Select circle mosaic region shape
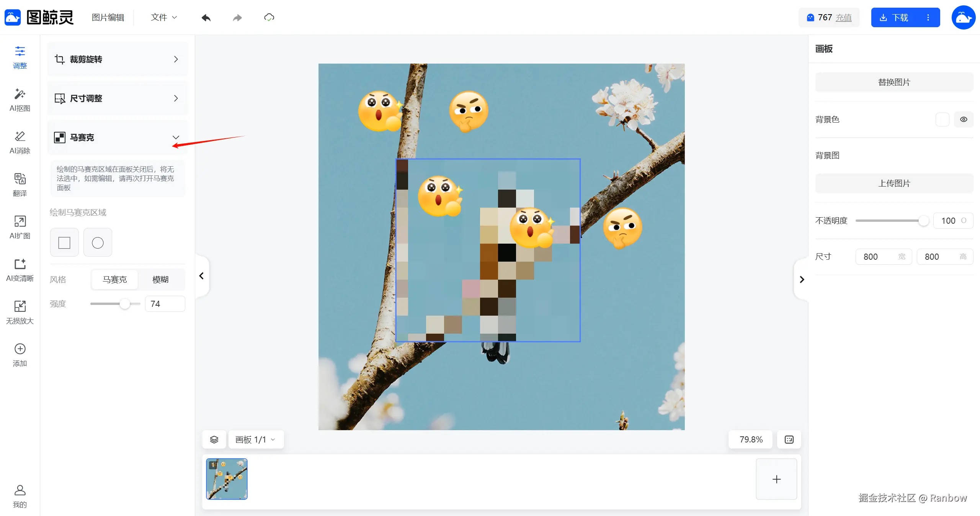980x516 pixels. click(98, 242)
